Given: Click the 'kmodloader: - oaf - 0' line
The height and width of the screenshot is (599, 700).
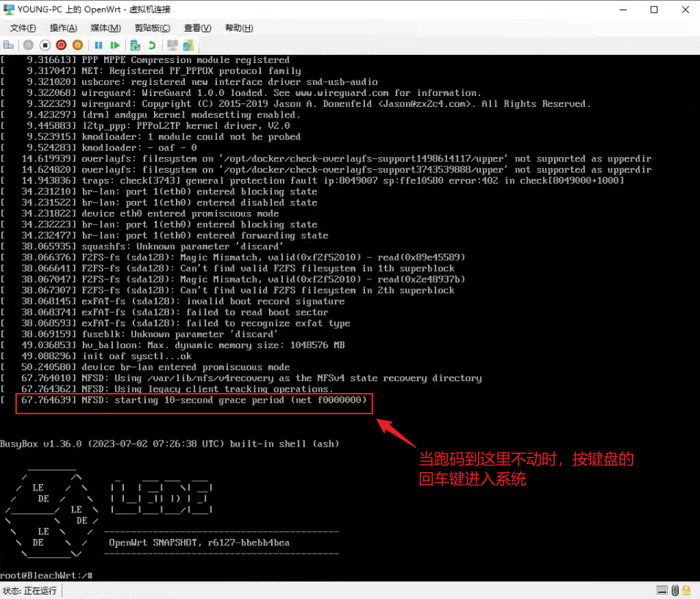Looking at the screenshot, I should tap(99, 148).
